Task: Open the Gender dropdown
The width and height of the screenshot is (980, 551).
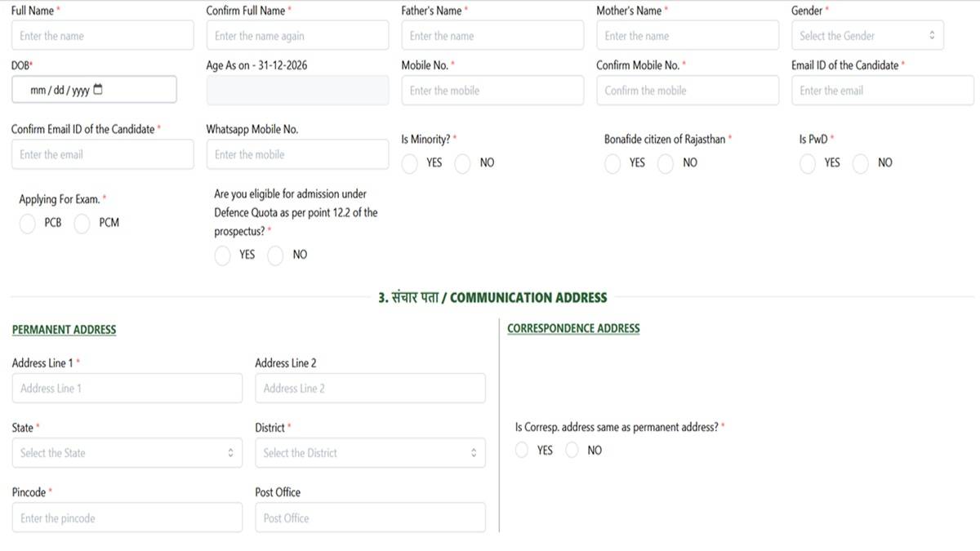Action: click(x=866, y=35)
